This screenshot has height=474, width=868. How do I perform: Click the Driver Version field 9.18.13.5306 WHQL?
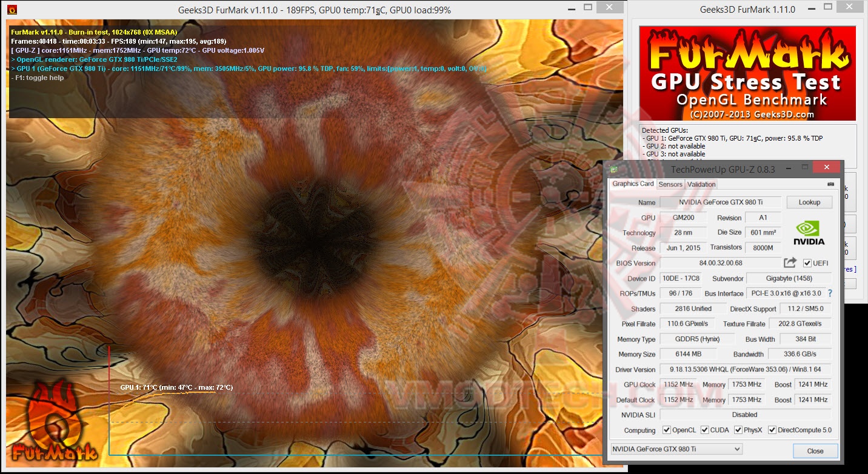pos(746,369)
